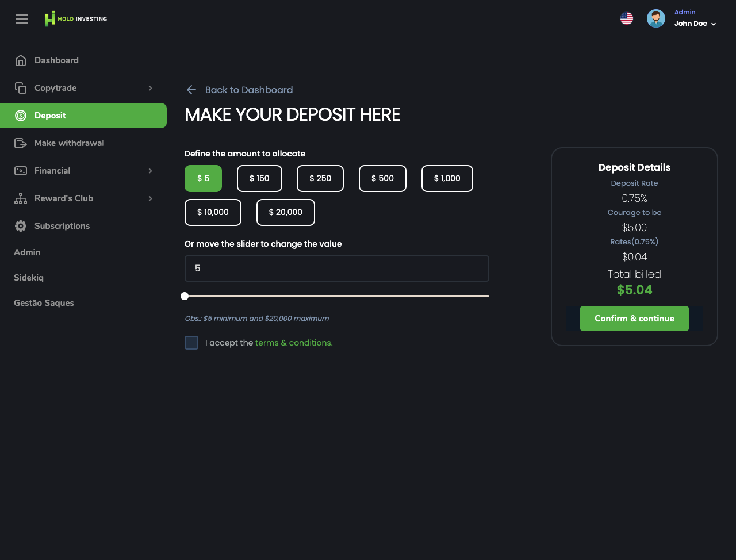Click the deposit amount slider handle
736x560 pixels.
185,296
